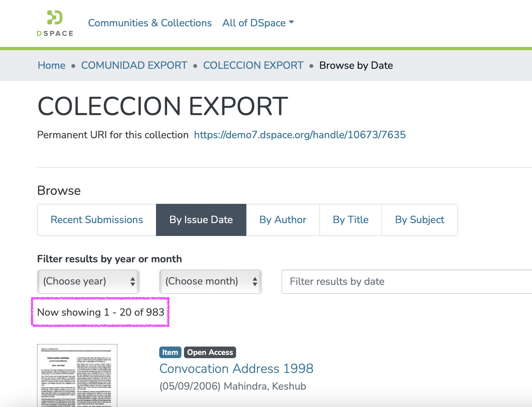Open the Communities & Collections menu
Viewport: 532px width, 407px height.
tap(150, 23)
